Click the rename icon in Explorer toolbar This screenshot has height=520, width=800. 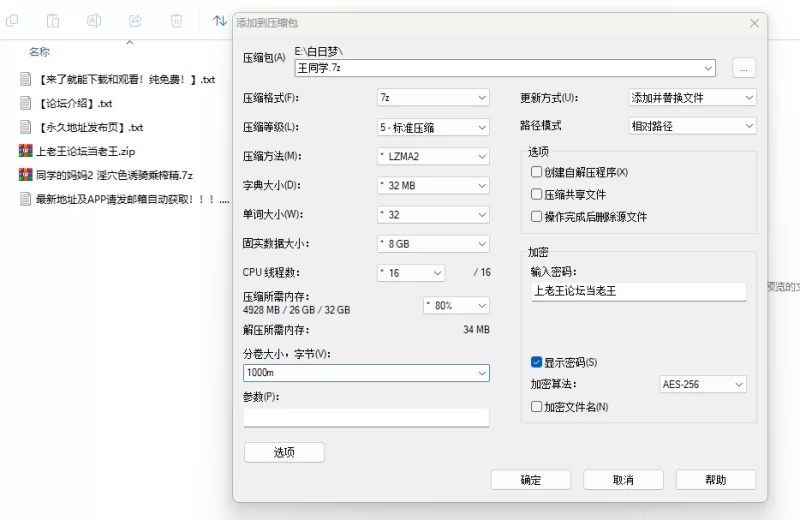pos(94,20)
